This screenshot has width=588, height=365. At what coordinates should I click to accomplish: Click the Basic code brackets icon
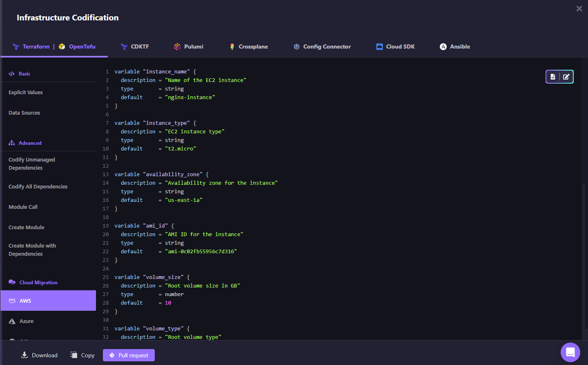coord(12,74)
